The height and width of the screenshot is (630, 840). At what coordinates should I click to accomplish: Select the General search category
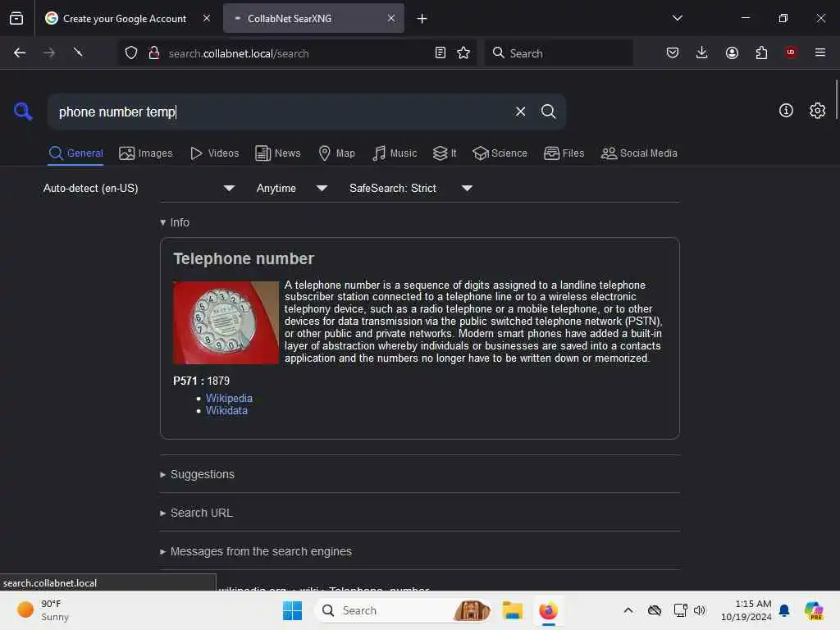point(75,153)
